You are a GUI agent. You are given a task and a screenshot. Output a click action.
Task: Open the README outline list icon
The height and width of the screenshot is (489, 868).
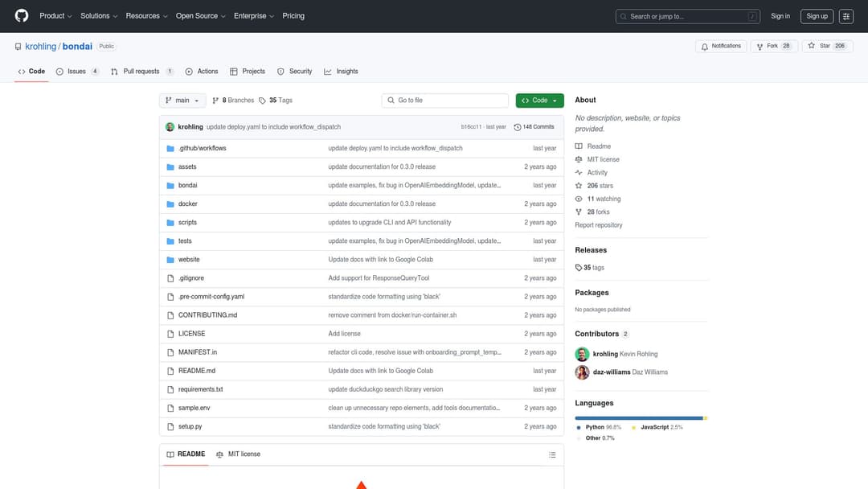552,454
